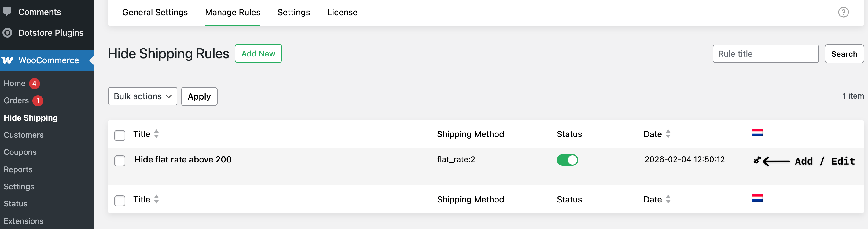Click the WooCommerce logo icon in sidebar
The image size is (868, 229).
tap(7, 60)
